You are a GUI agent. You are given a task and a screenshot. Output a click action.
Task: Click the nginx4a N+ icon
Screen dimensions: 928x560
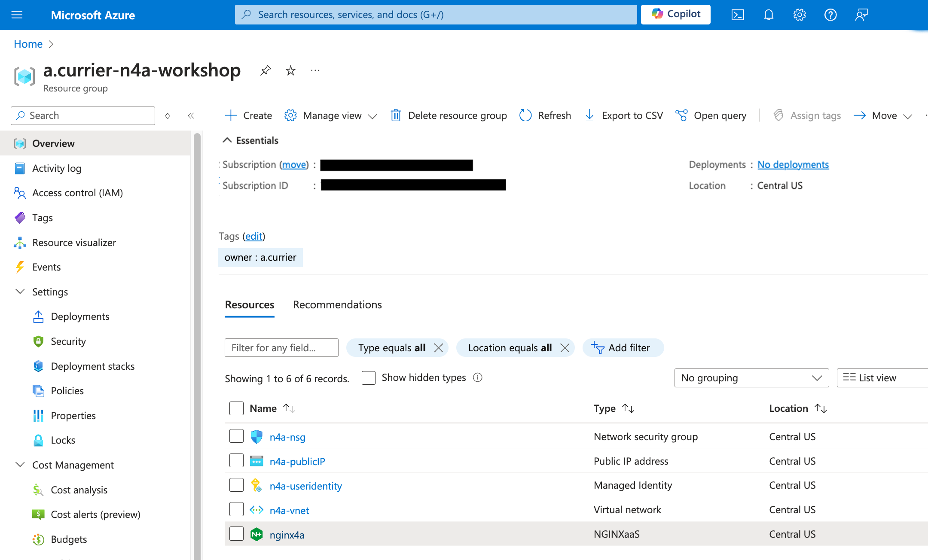(256, 534)
